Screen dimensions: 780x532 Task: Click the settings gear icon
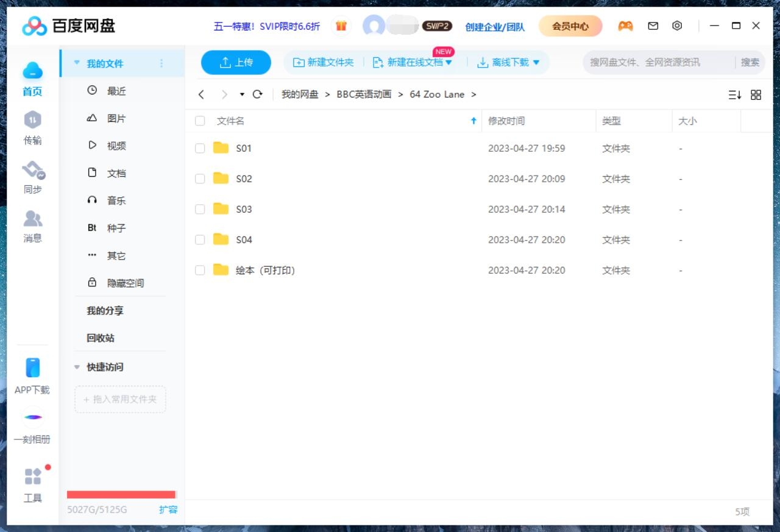point(677,26)
